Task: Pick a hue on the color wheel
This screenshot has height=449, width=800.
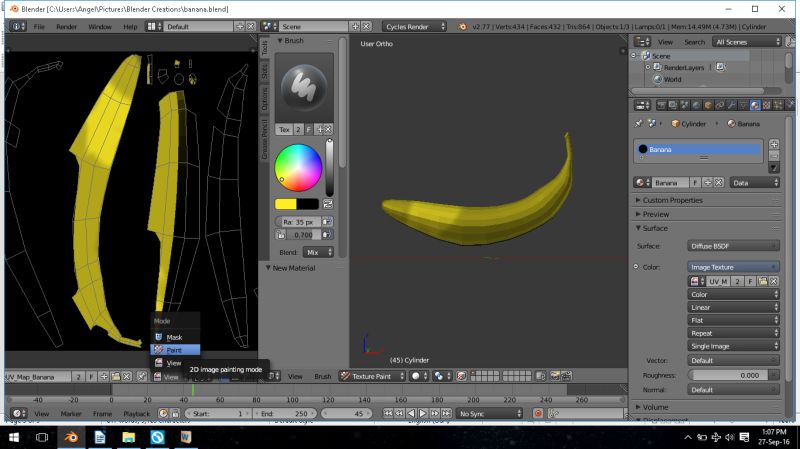Action: [x=298, y=167]
